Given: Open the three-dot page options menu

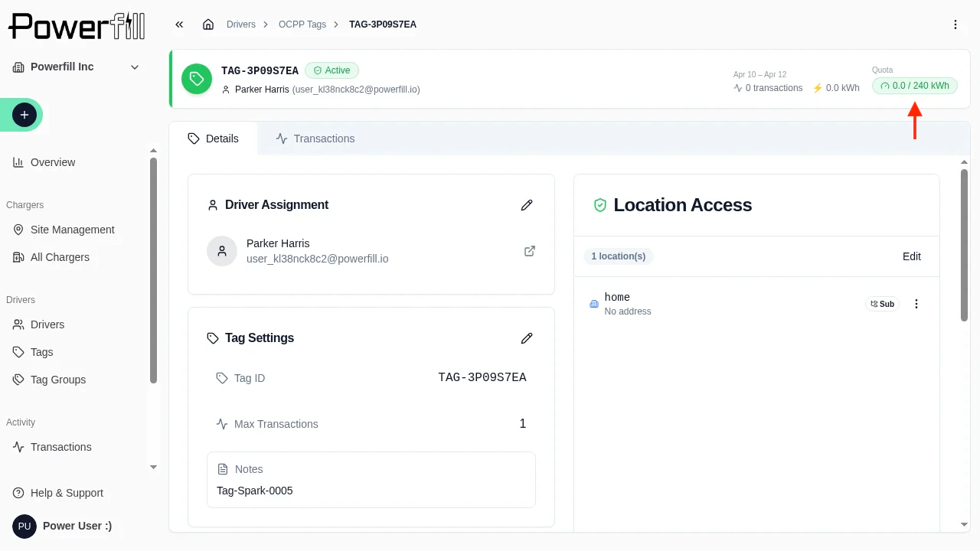Looking at the screenshot, I should click(x=955, y=24).
